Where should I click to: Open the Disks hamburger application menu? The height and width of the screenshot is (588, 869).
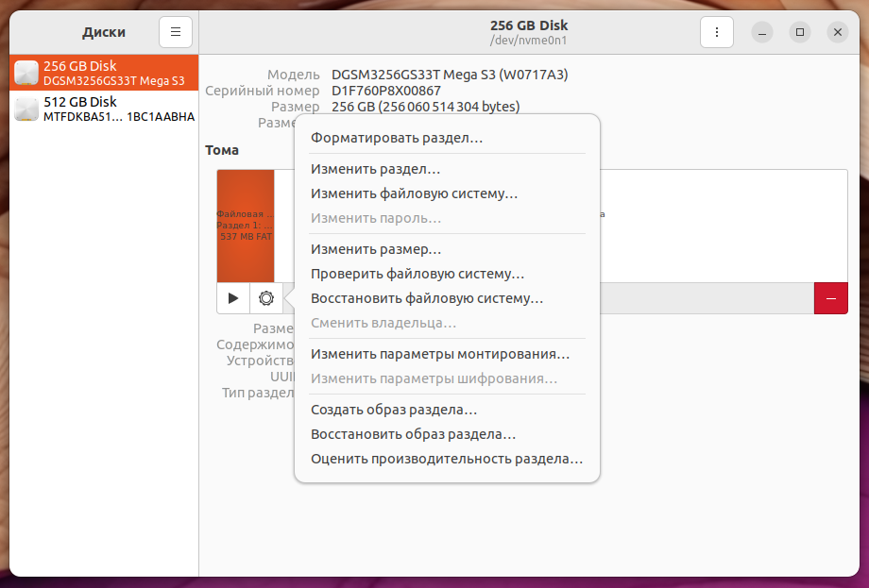tap(175, 32)
